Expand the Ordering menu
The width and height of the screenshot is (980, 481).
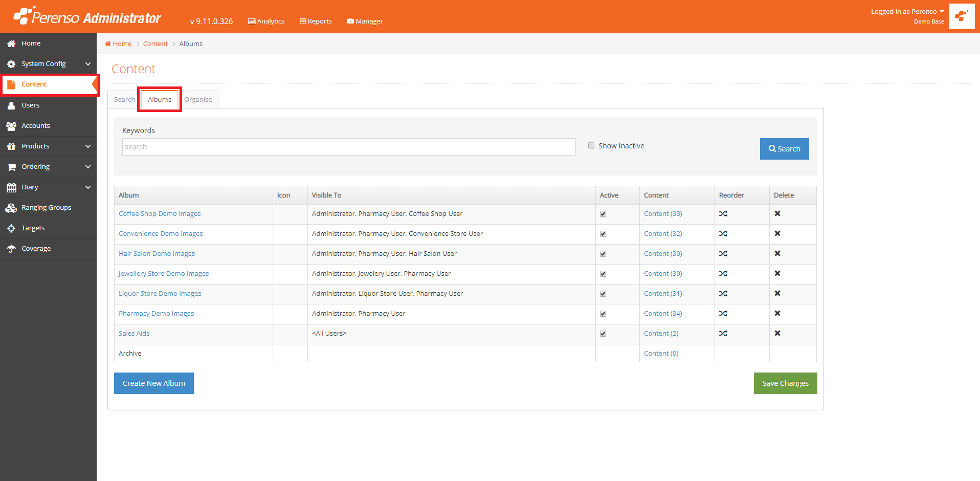(48, 167)
